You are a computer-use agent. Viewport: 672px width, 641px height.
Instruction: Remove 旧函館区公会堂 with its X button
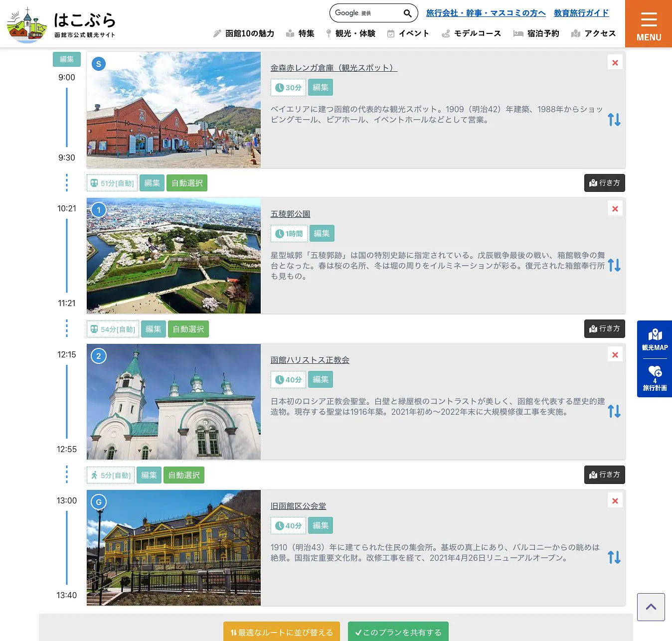615,500
